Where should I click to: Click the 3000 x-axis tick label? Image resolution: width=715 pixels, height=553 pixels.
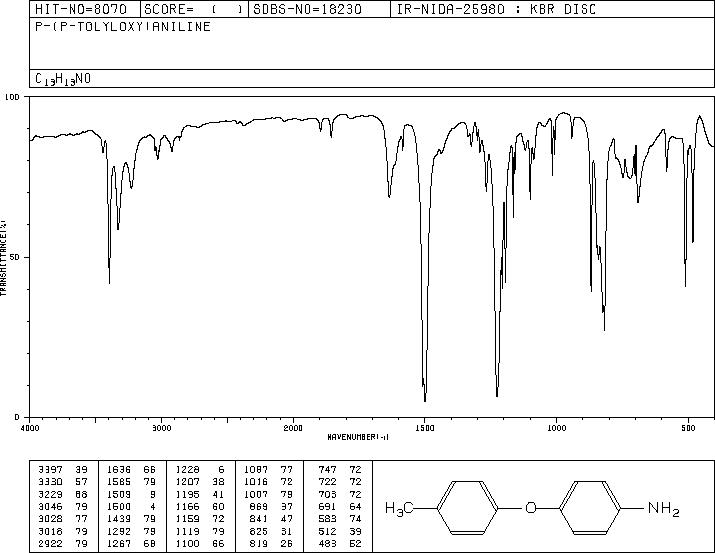[161, 428]
